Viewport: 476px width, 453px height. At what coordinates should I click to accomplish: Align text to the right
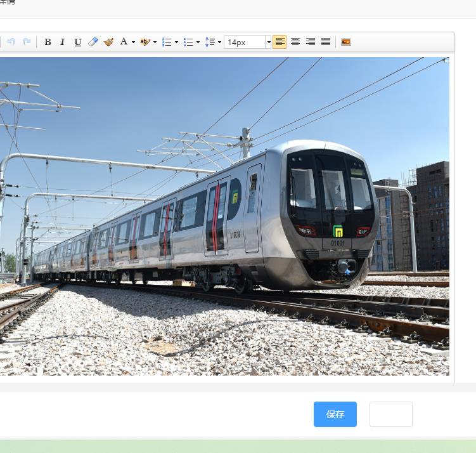click(x=310, y=42)
